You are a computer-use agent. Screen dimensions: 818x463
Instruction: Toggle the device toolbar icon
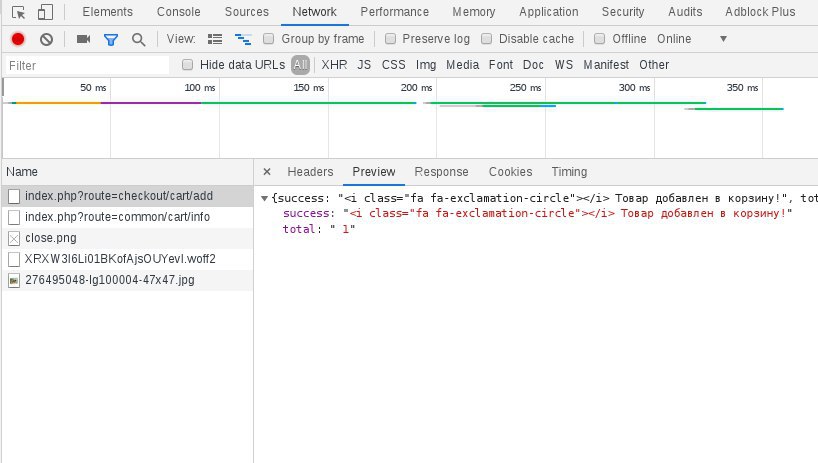pyautogui.click(x=45, y=12)
